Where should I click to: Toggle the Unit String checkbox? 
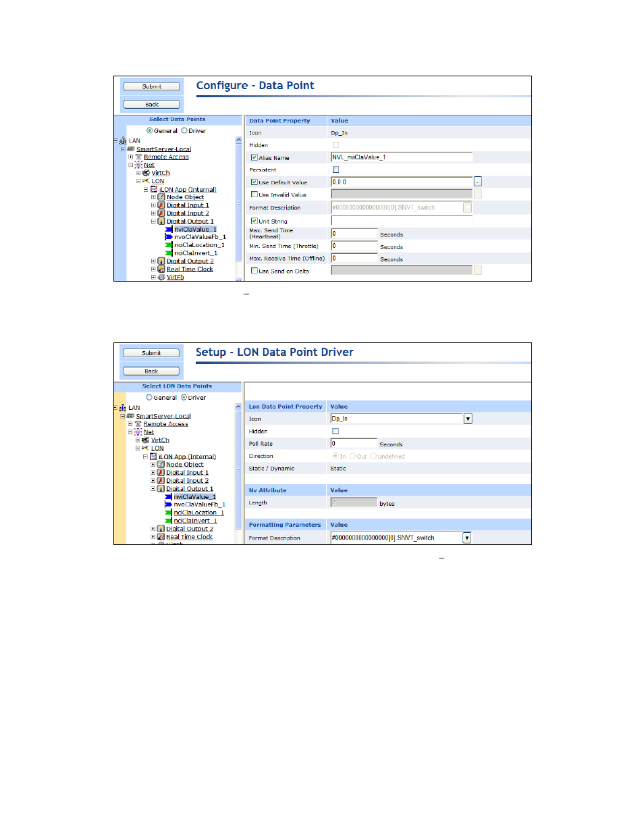coord(254,221)
